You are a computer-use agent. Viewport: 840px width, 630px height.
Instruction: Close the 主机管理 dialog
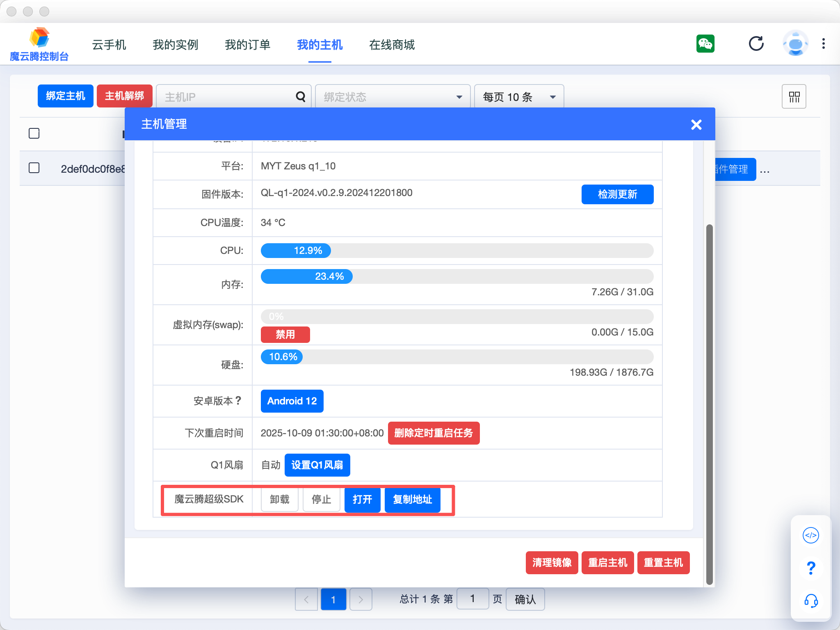[x=696, y=124]
